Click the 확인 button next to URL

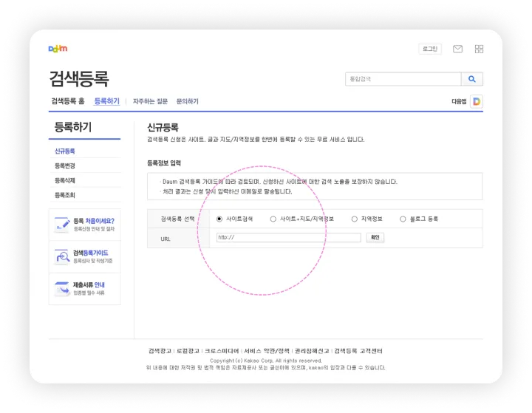tap(375, 237)
